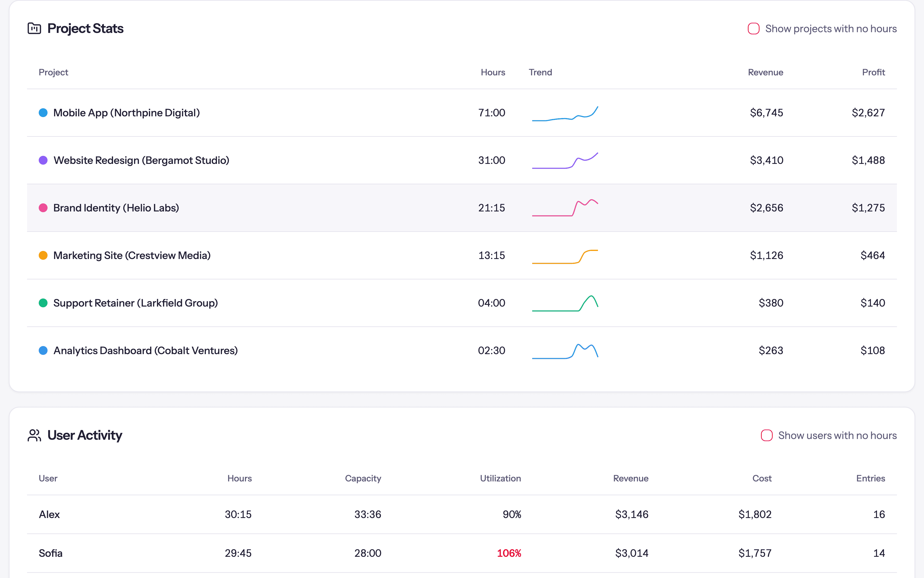Click Alex's 33:36 capacity value
Viewport: 924px width, 578px height.
(x=368, y=514)
